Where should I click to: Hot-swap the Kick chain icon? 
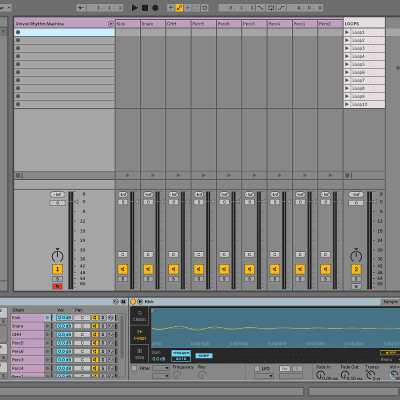tap(111, 318)
